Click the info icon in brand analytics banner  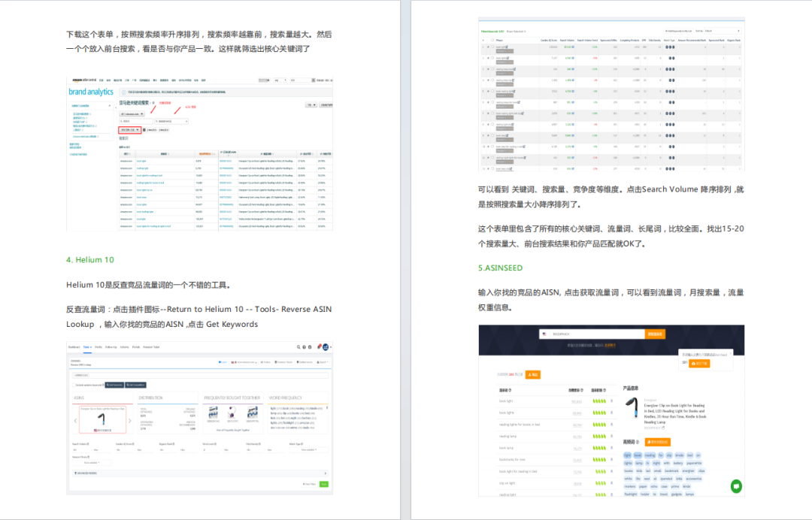(x=124, y=92)
